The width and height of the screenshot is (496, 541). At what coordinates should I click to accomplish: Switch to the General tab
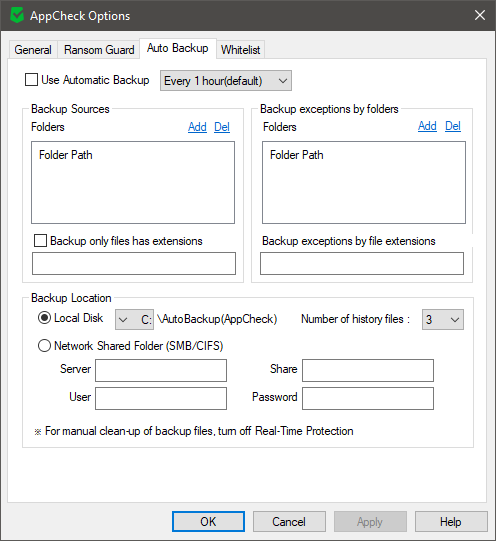click(x=33, y=50)
